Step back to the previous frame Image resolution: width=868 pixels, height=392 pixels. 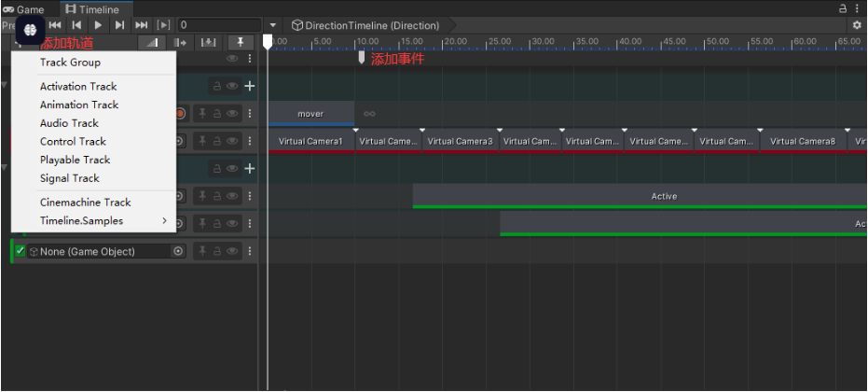click(x=77, y=25)
